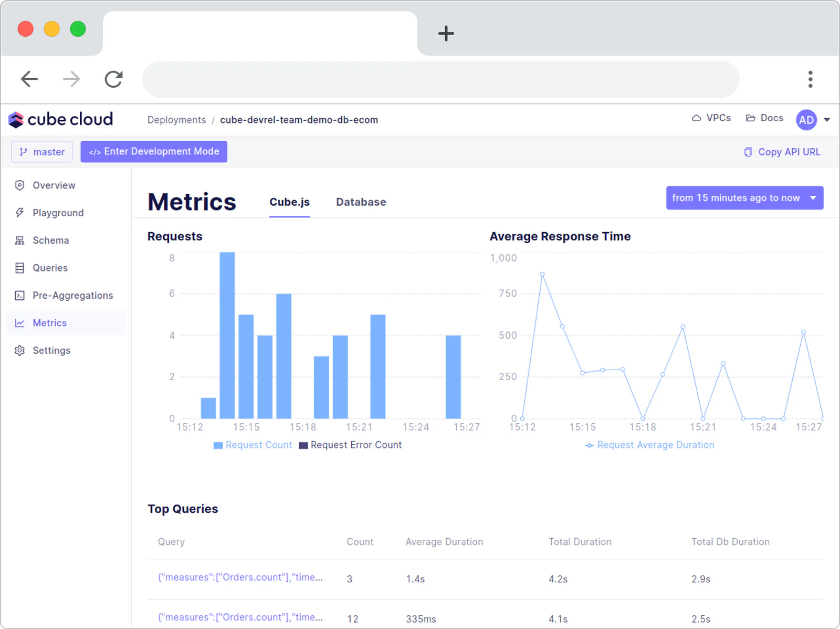The image size is (840, 629).
Task: Open browser three-dot menu
Action: (811, 79)
